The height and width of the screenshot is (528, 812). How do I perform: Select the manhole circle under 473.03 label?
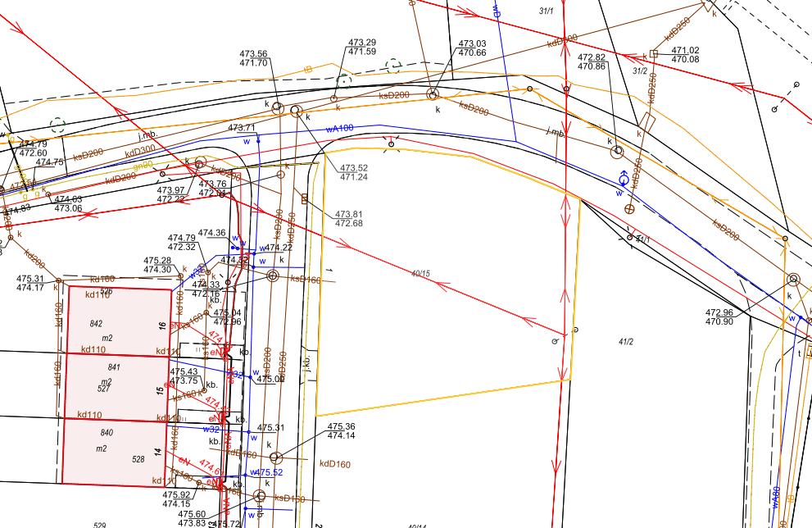point(433,94)
